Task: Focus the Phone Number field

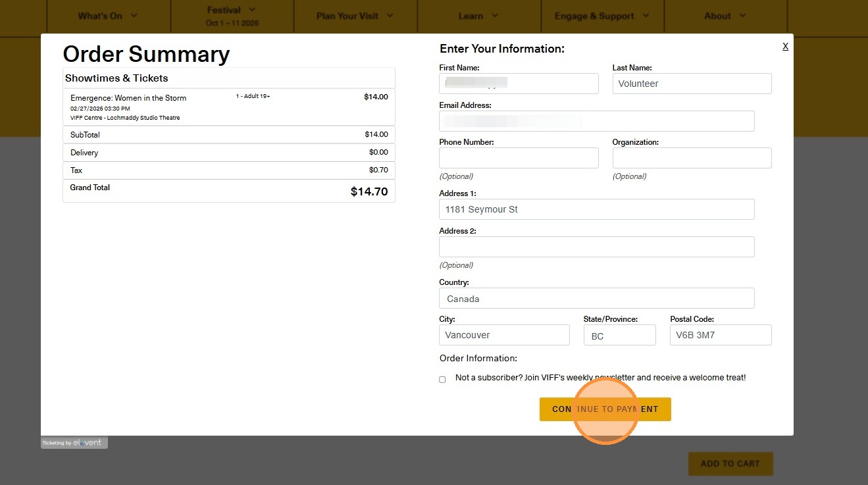Action: [519, 158]
